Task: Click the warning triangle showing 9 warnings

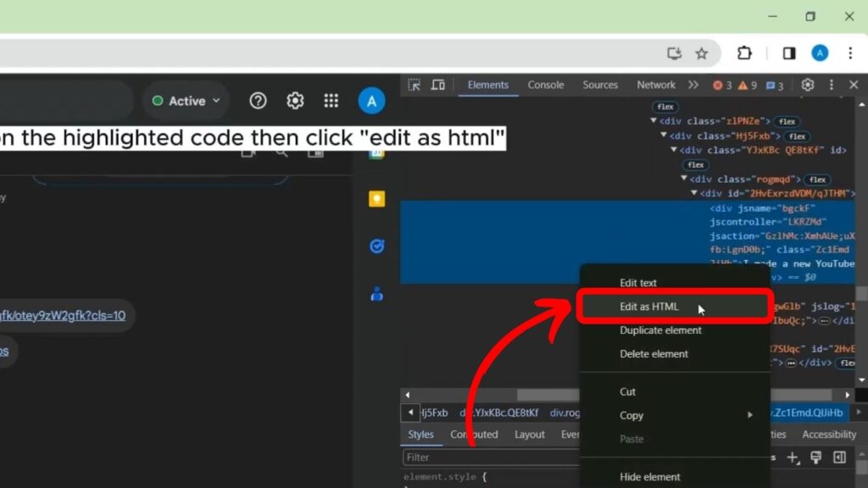Action: (743, 85)
